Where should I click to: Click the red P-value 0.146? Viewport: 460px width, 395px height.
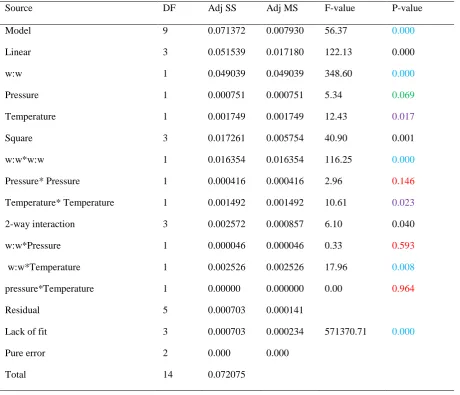[403, 181]
